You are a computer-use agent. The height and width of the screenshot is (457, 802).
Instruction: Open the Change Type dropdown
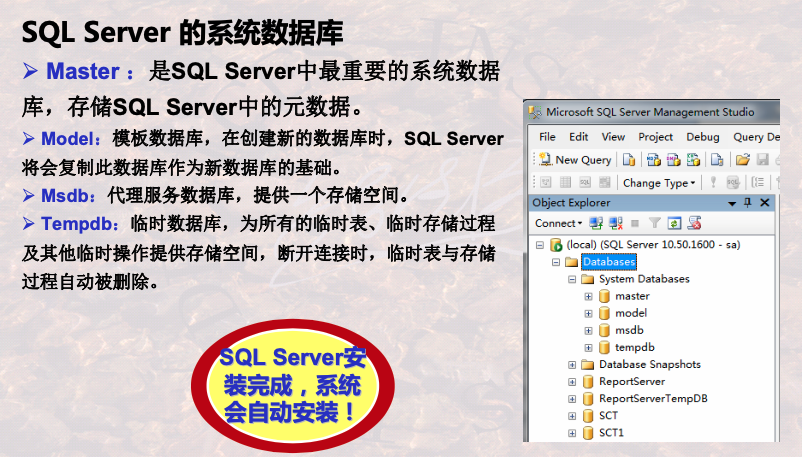point(659,183)
